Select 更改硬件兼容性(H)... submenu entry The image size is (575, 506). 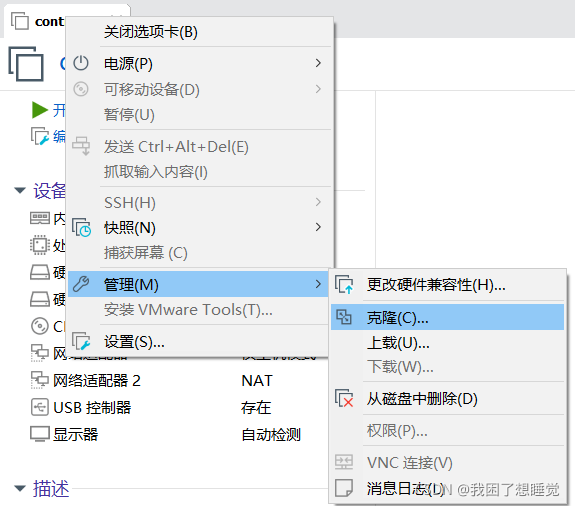tap(447, 285)
